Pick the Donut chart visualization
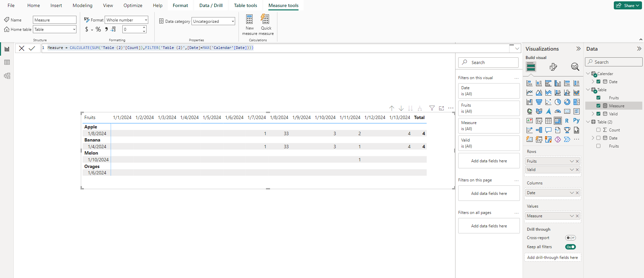The image size is (644, 278). click(x=567, y=102)
